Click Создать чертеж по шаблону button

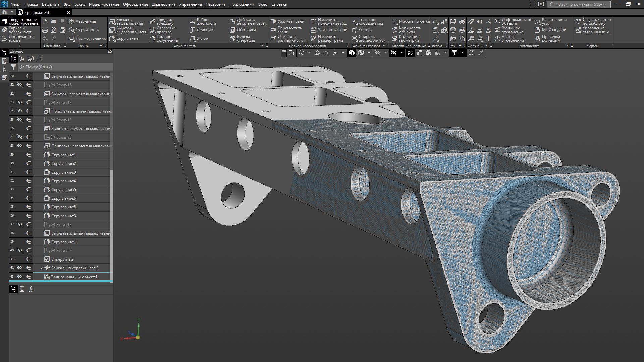point(593,21)
